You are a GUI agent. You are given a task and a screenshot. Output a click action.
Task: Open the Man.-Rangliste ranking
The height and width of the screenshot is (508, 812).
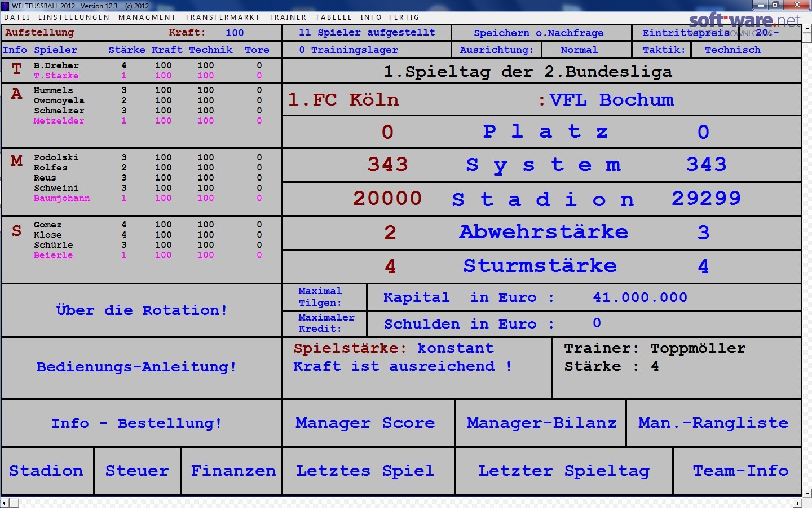coord(714,423)
